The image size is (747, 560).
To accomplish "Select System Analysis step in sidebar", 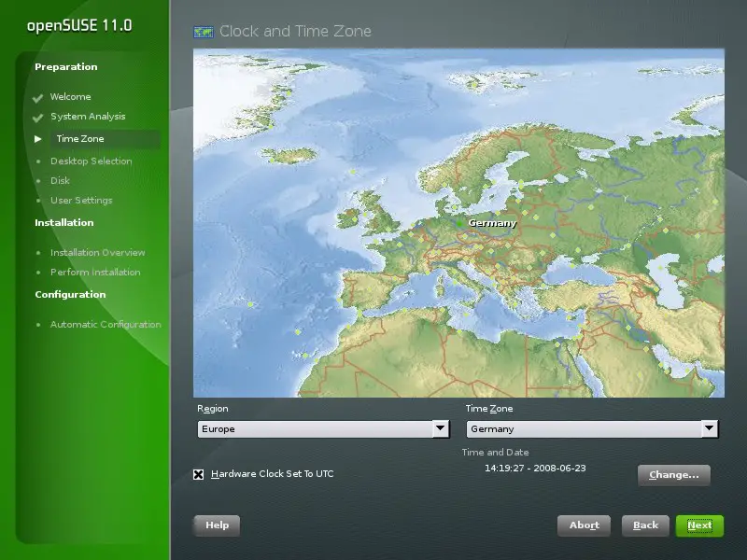I will [88, 116].
